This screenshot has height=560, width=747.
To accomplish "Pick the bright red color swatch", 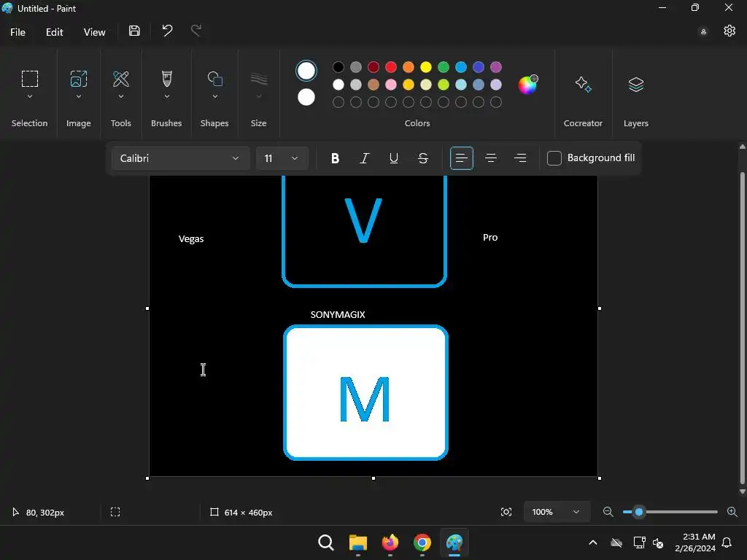I will tap(391, 67).
